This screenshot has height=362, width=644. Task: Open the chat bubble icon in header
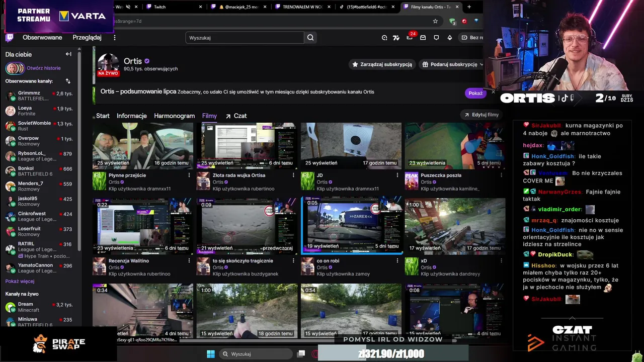click(x=436, y=38)
